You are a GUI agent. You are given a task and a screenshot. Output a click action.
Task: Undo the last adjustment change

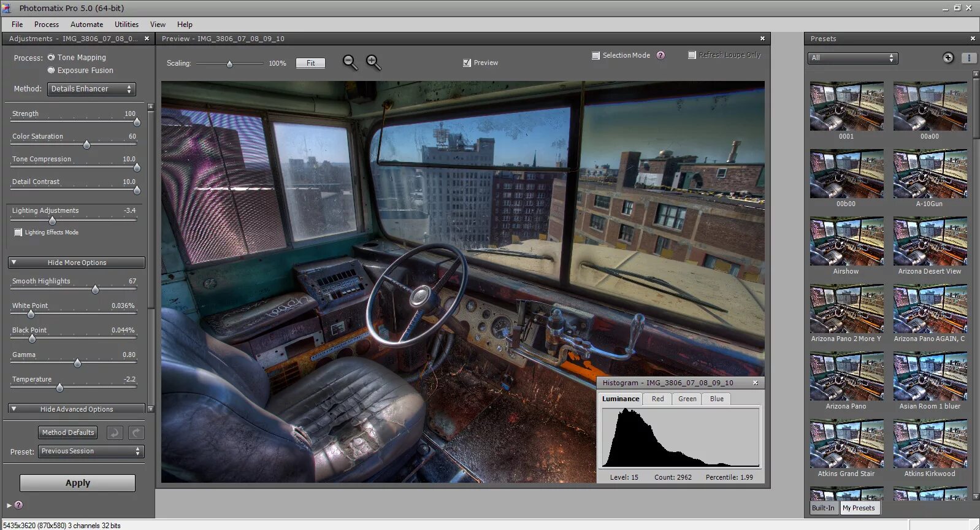pos(115,432)
